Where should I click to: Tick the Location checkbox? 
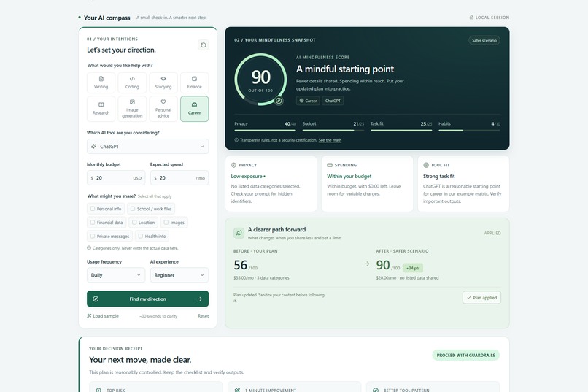click(134, 223)
